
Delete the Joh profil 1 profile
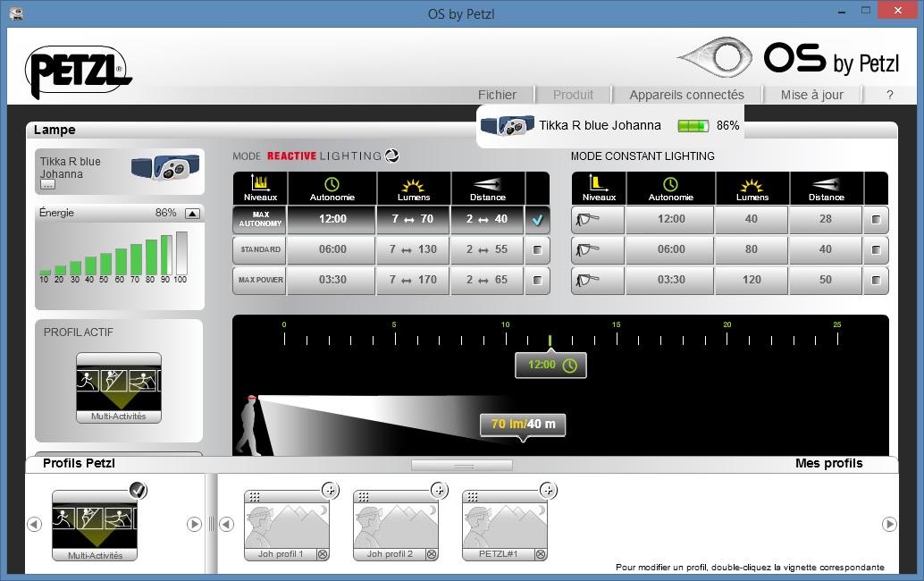click(323, 554)
